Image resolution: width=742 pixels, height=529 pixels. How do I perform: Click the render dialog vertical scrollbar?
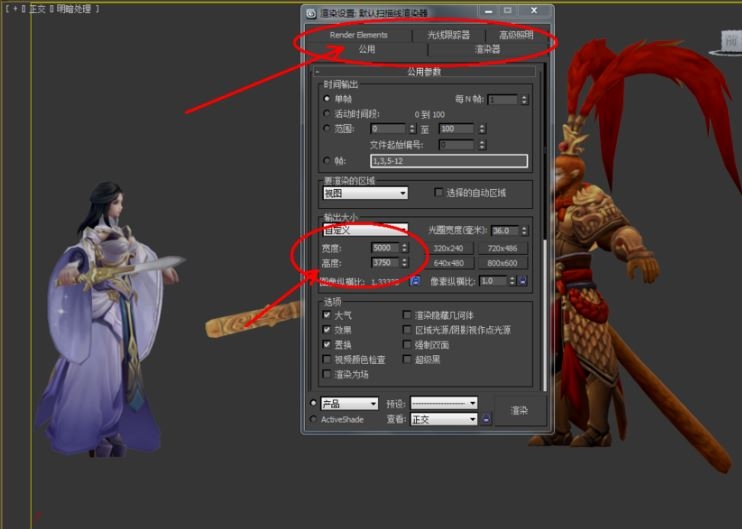click(x=545, y=227)
